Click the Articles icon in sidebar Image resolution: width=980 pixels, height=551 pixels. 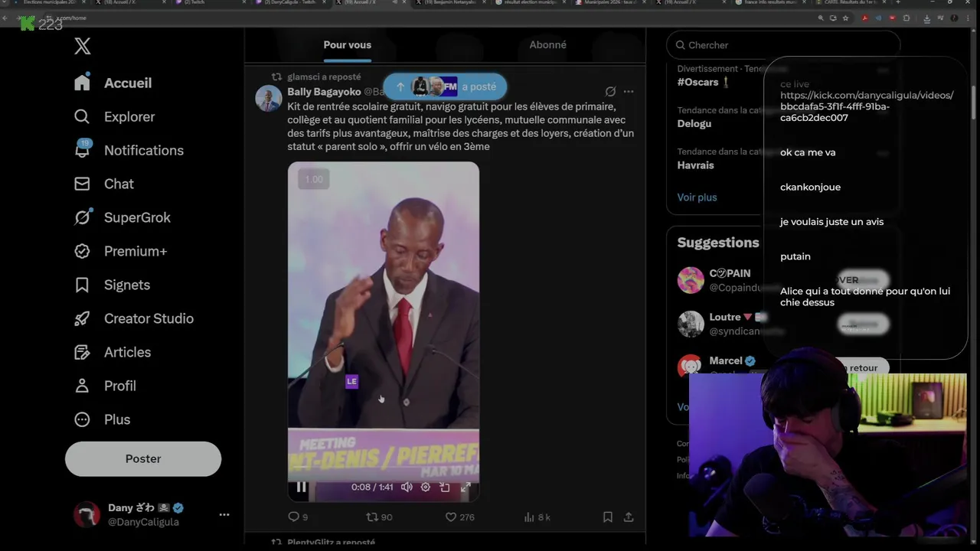82,352
